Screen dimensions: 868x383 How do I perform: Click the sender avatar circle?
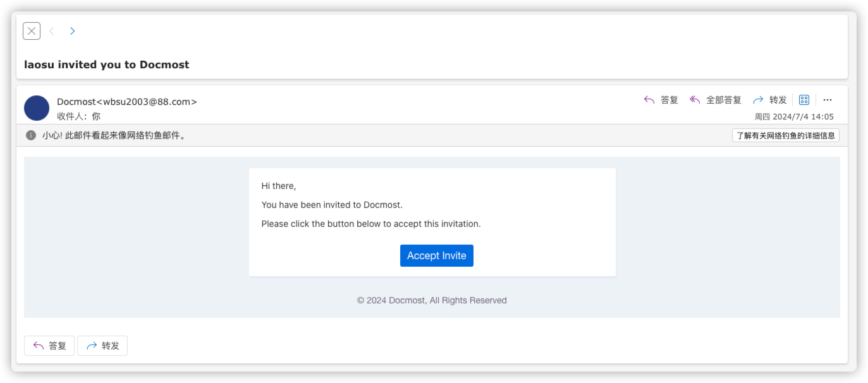37,108
